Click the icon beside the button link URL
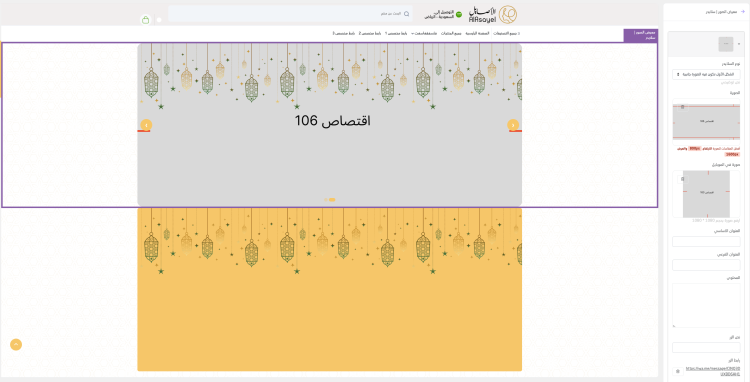750x382 pixels. click(x=677, y=371)
